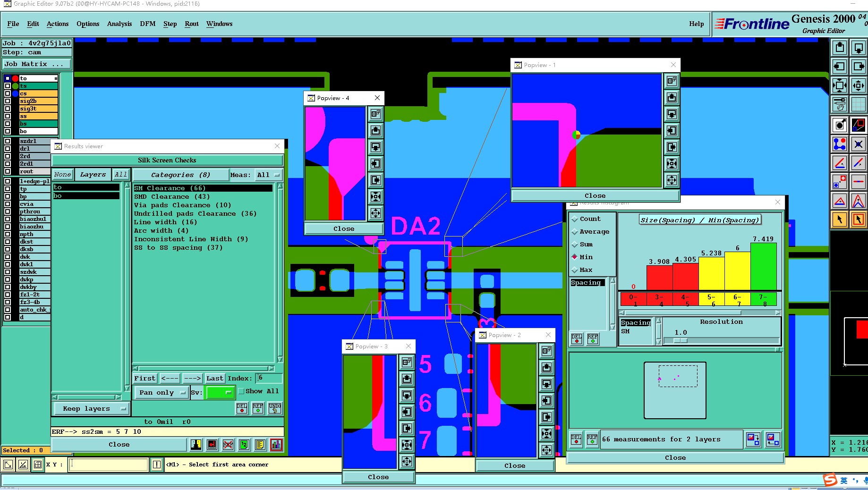
Task: Select the feature highlight tool with black circle
Action: click(x=840, y=125)
